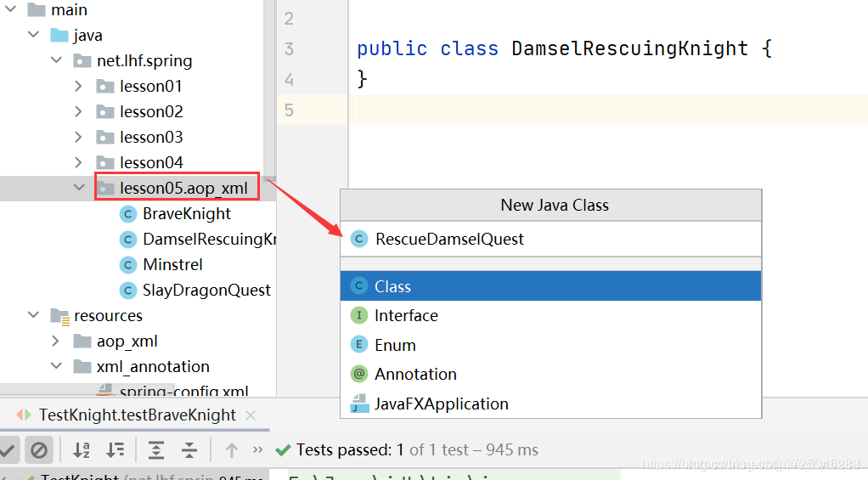Expand the aop_xml resources folder
The width and height of the screenshot is (868, 480).
coord(55,341)
